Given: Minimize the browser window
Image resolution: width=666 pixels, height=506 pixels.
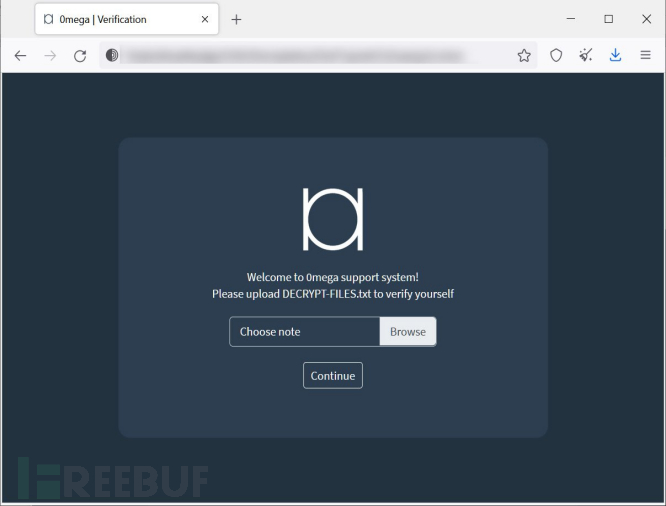Looking at the screenshot, I should point(571,19).
